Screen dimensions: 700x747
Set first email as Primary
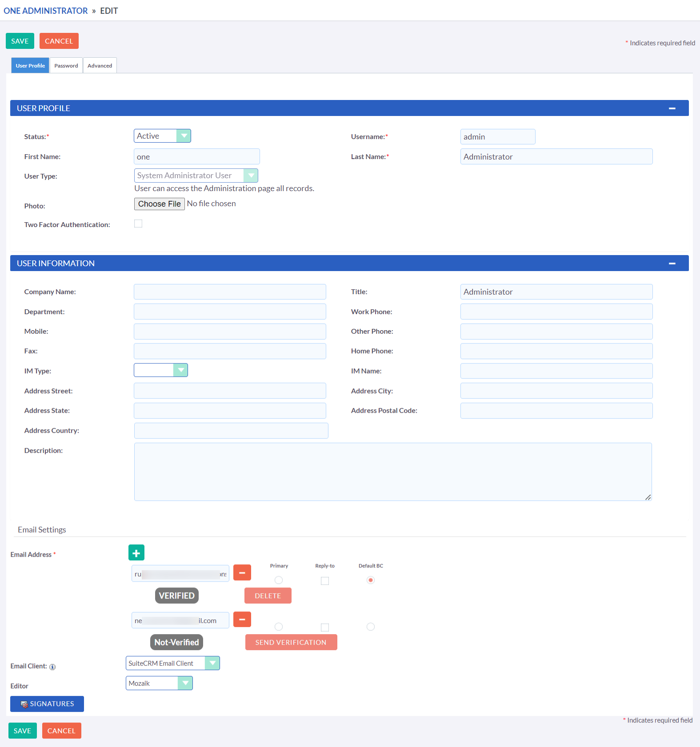tap(279, 580)
